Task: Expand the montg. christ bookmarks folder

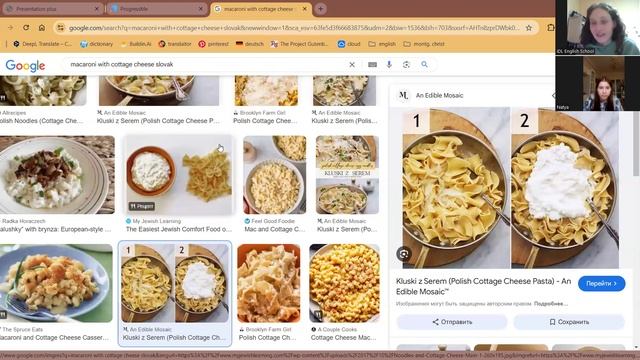Action: point(424,44)
